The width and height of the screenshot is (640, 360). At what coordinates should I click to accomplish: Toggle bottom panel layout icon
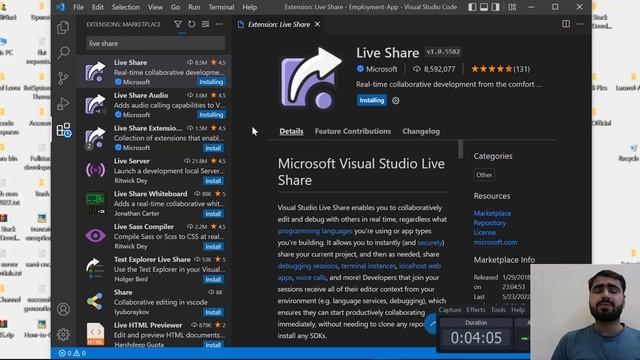coord(484,7)
